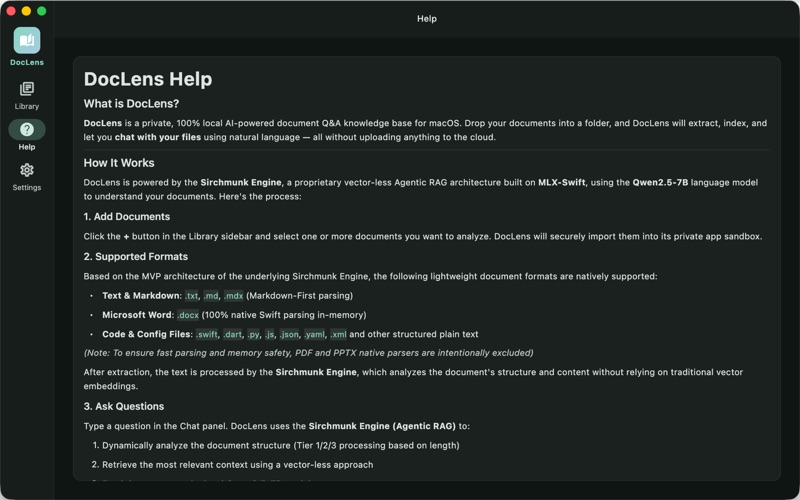Screen dimensions: 800x500
Task: Click the .xml format tag
Action: coord(338,335)
